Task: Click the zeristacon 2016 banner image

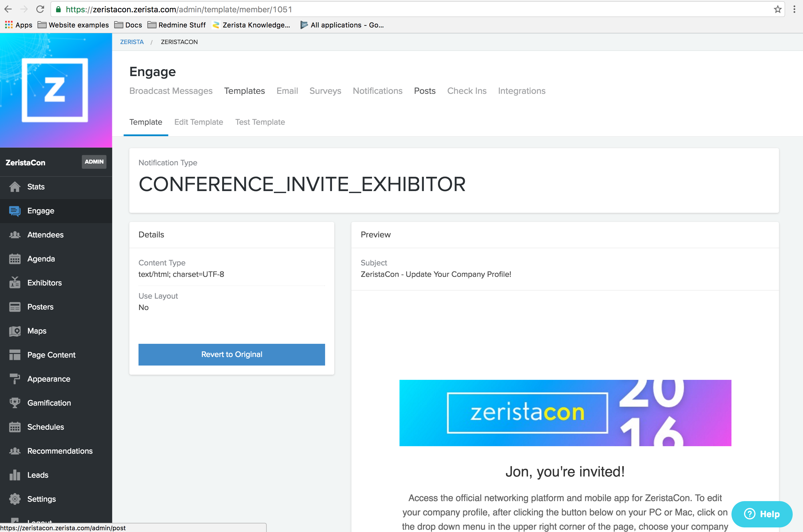Action: [x=565, y=412]
